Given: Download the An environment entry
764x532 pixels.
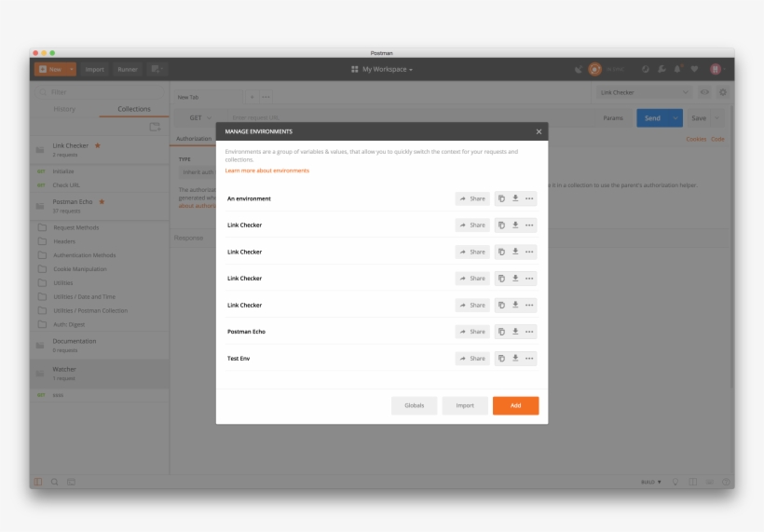Looking at the screenshot, I should (515, 198).
